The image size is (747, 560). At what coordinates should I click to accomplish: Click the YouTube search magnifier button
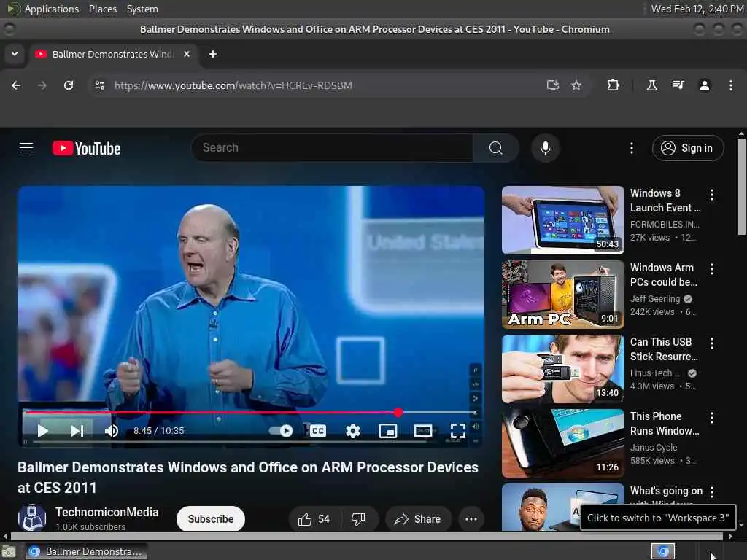(x=495, y=148)
